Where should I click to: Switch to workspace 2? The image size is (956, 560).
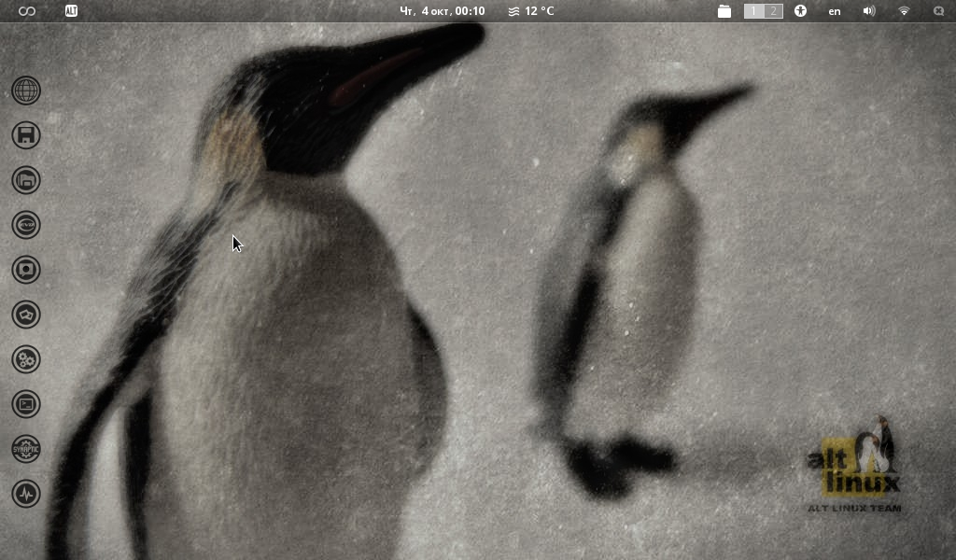coord(773,11)
